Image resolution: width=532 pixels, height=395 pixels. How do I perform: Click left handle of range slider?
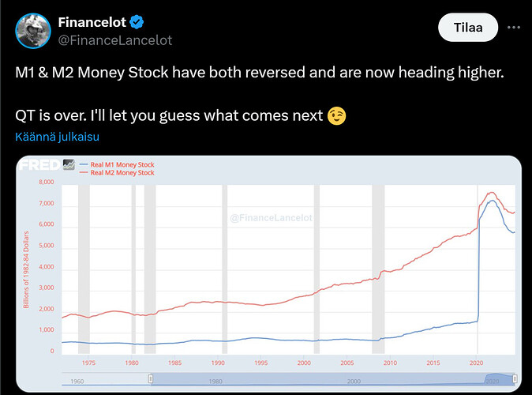click(151, 378)
